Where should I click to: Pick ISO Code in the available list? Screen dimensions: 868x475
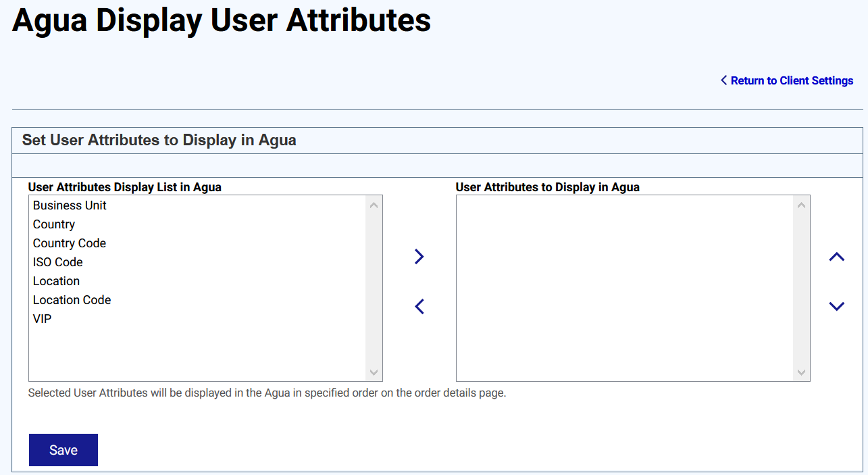point(58,262)
